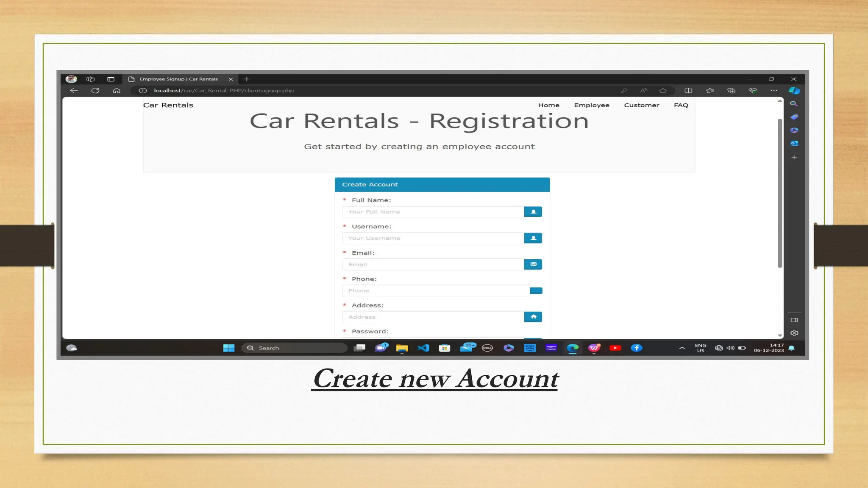868x488 pixels.
Task: Grab the page vertical scrollbar thumb
Action: (x=779, y=193)
